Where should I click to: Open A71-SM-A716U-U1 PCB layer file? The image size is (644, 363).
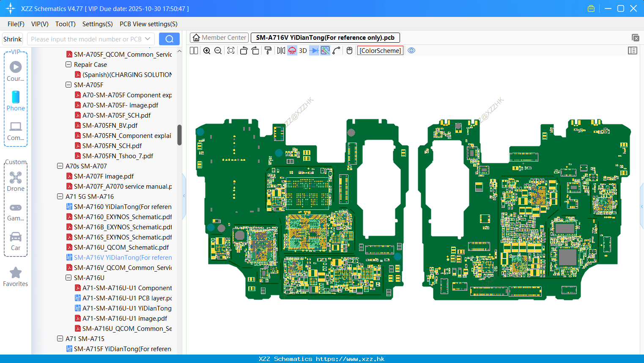tap(127, 298)
